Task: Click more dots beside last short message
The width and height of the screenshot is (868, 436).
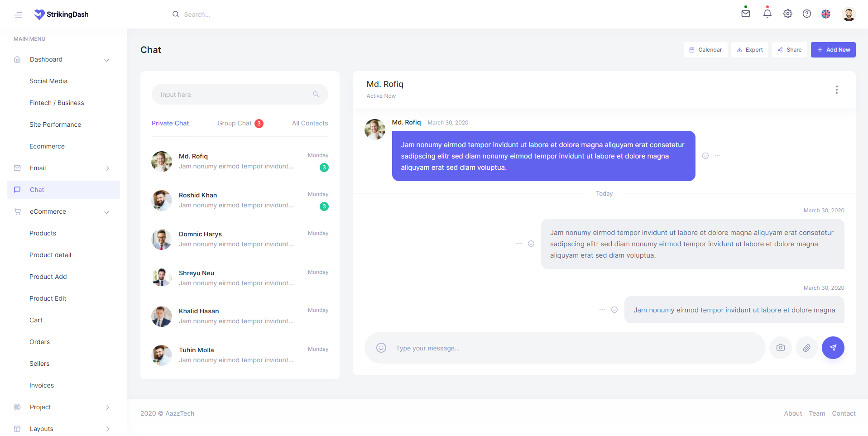Action: click(x=602, y=310)
